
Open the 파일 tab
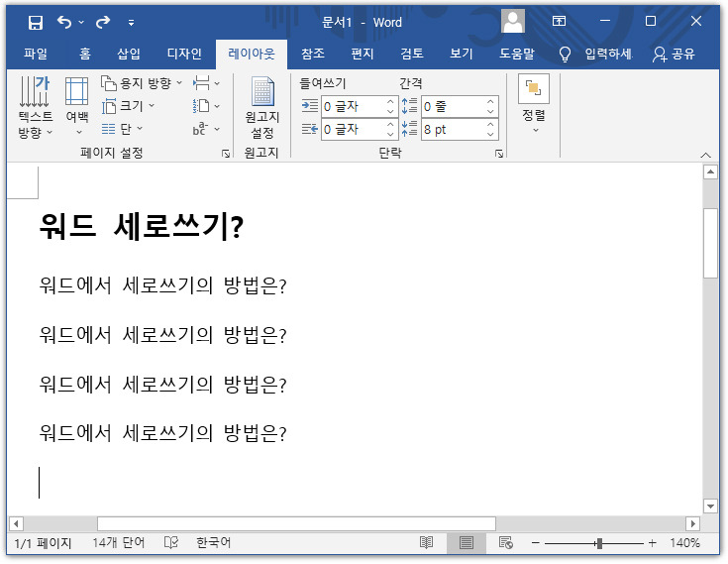point(36,54)
